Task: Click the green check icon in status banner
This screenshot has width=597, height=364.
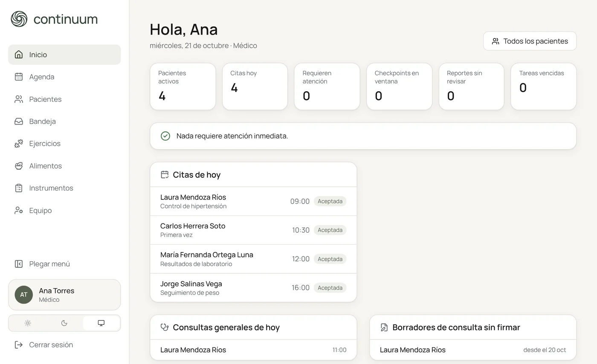Action: click(165, 136)
